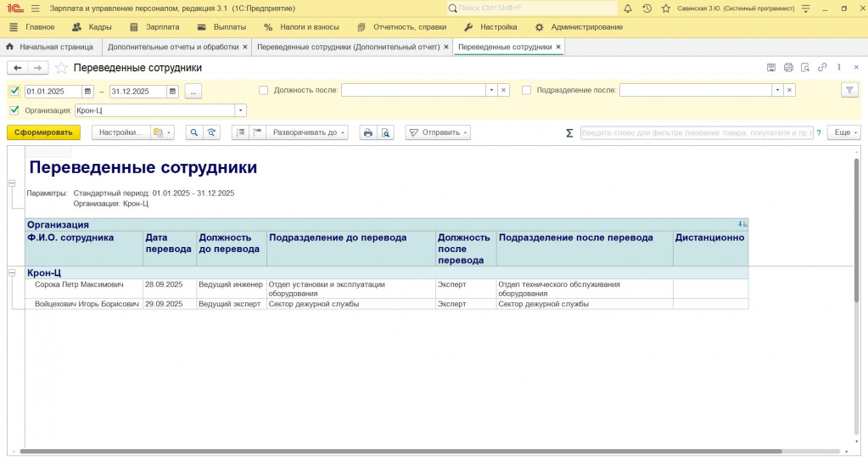This screenshot has height=460, width=868.
Task: Open favorites star in title bar
Action: (666, 8)
